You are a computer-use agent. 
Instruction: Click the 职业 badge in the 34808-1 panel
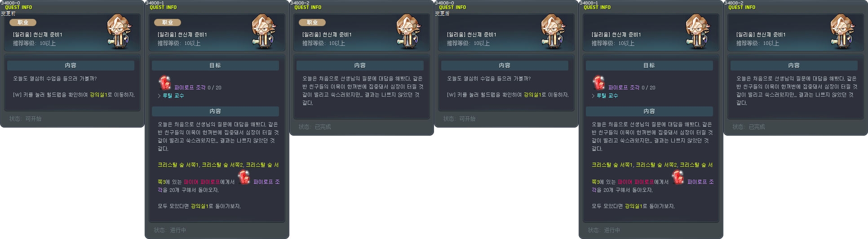(x=168, y=22)
